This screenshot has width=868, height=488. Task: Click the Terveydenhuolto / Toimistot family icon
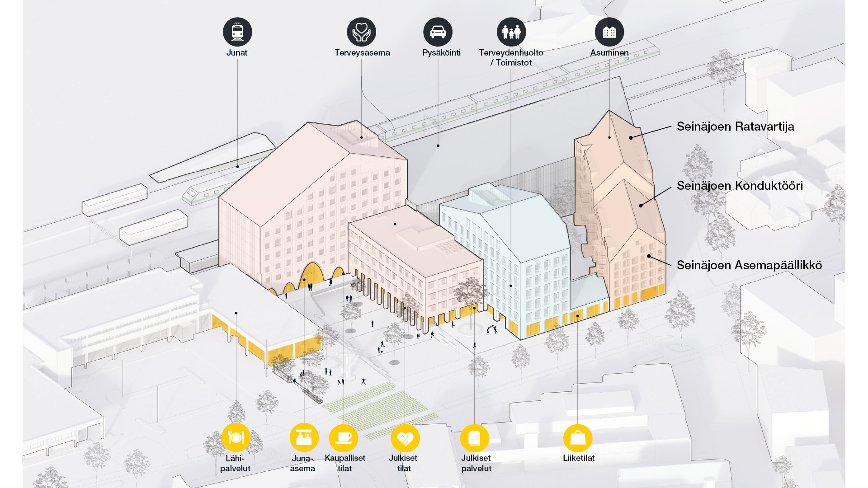[x=511, y=32]
